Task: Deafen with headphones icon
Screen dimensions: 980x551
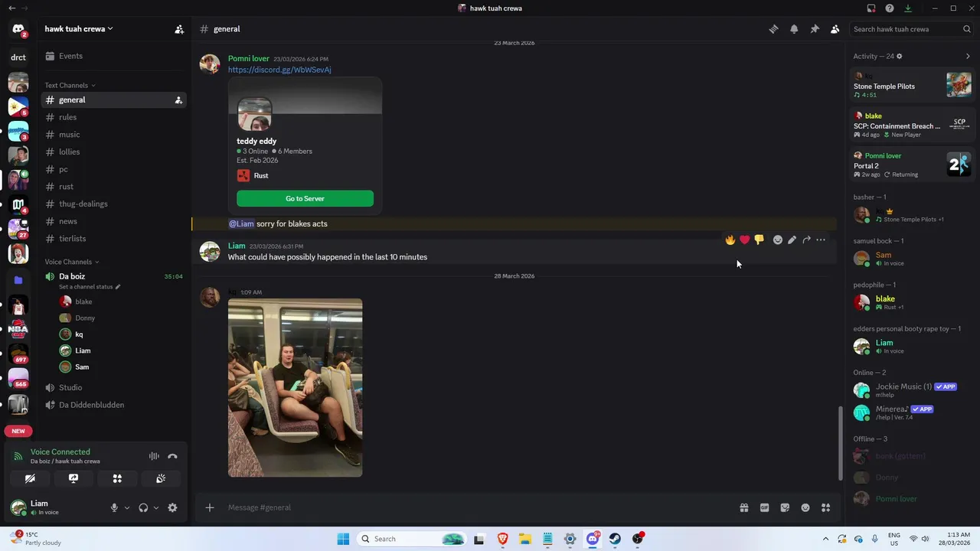Action: pyautogui.click(x=143, y=507)
